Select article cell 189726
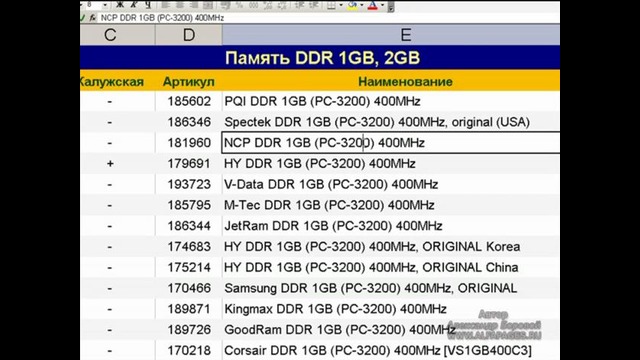640x360 pixels. [x=189, y=329]
